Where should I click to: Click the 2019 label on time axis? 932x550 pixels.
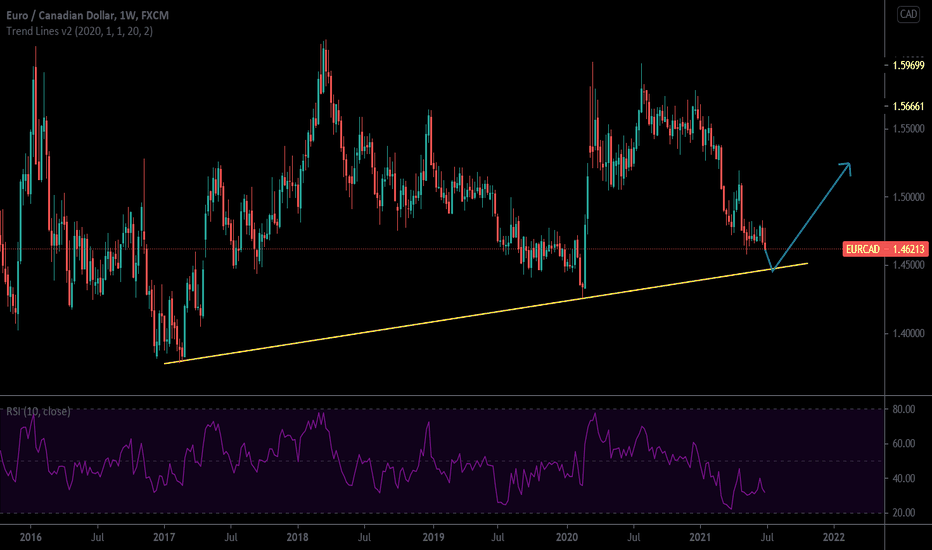[433, 538]
